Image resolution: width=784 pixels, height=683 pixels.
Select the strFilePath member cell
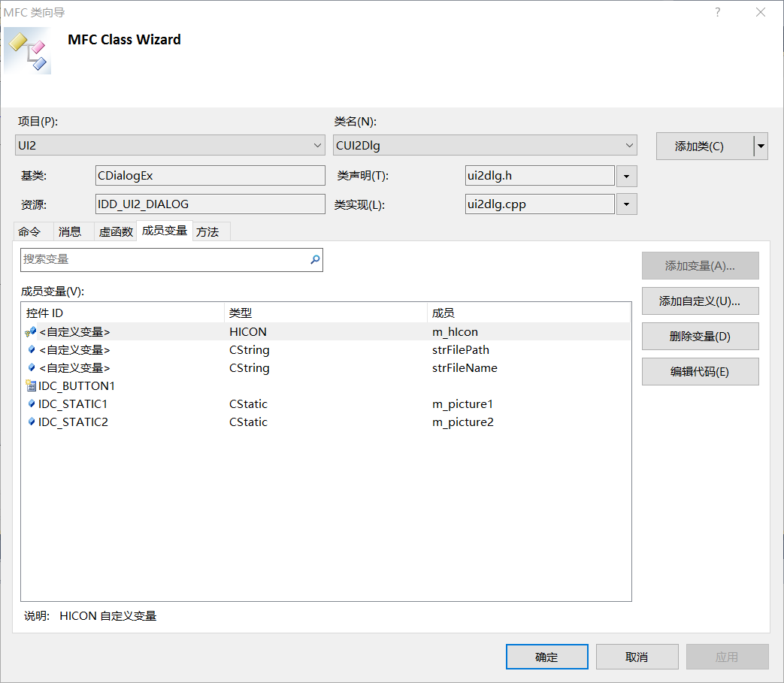pyautogui.click(x=461, y=349)
